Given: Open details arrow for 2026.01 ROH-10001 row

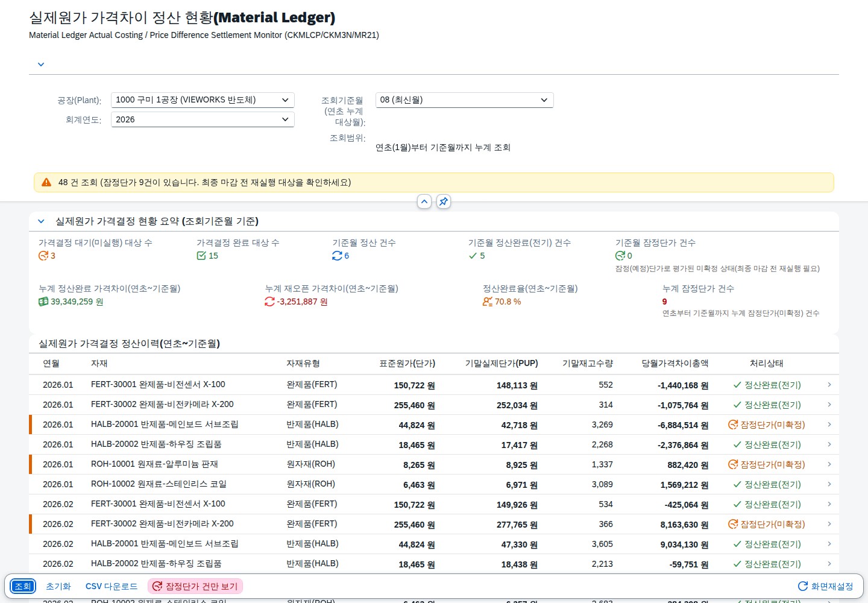Looking at the screenshot, I should click(829, 464).
